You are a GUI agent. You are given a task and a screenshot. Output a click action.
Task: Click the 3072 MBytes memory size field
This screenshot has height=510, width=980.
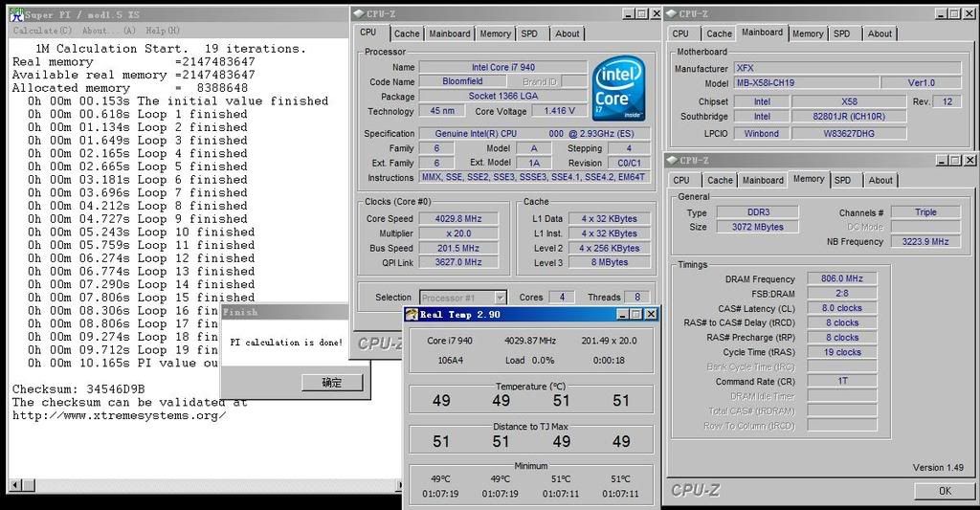(x=758, y=227)
